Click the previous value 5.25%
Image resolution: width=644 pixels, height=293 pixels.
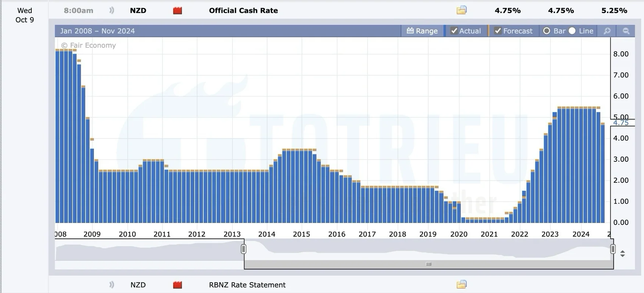coord(614,11)
